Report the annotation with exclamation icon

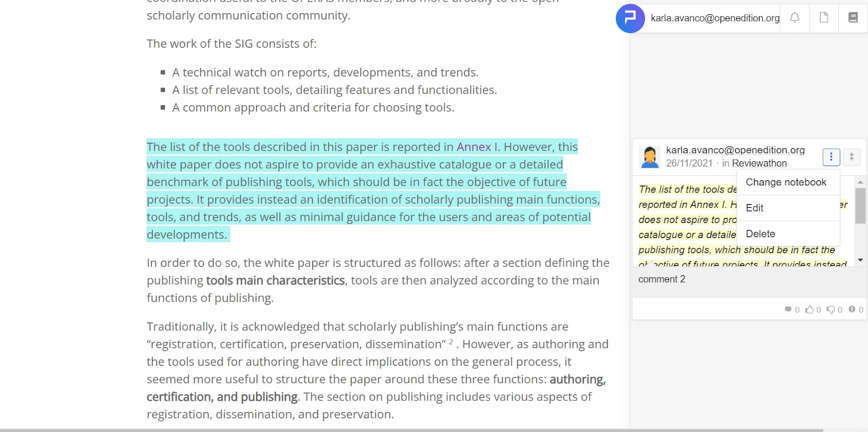coord(852,309)
